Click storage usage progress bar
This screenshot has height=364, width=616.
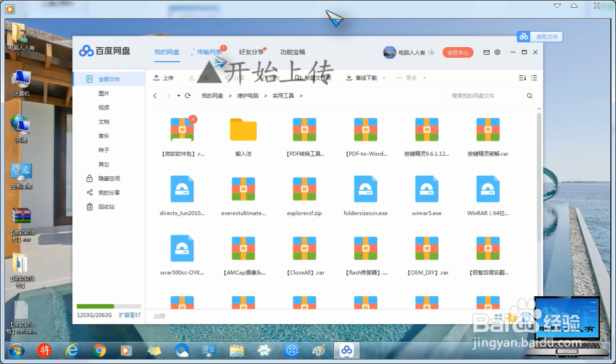click(109, 306)
